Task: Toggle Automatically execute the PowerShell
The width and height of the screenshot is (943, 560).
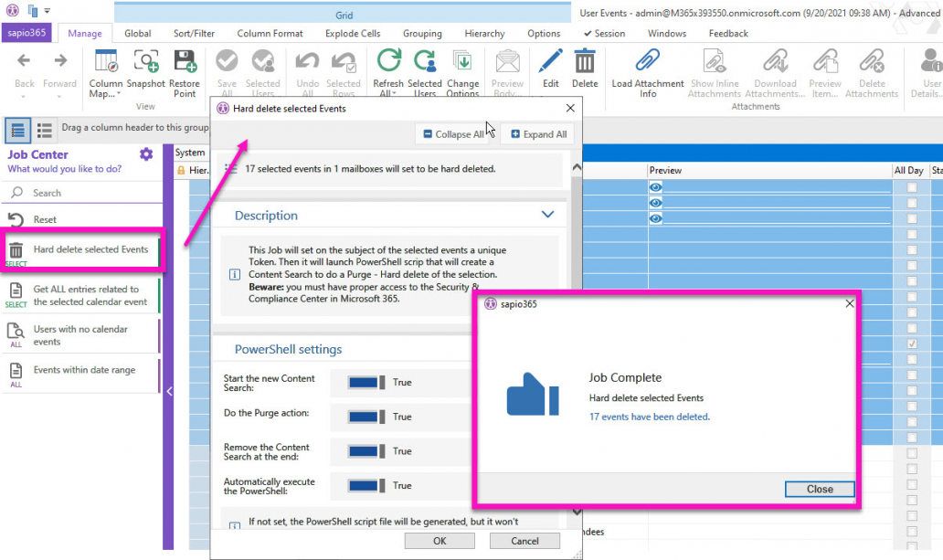Action: click(x=366, y=485)
